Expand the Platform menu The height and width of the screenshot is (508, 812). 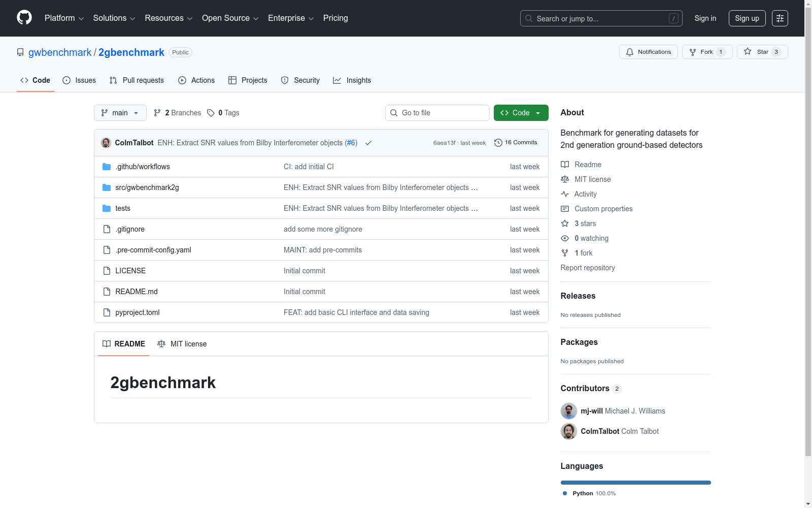click(64, 18)
